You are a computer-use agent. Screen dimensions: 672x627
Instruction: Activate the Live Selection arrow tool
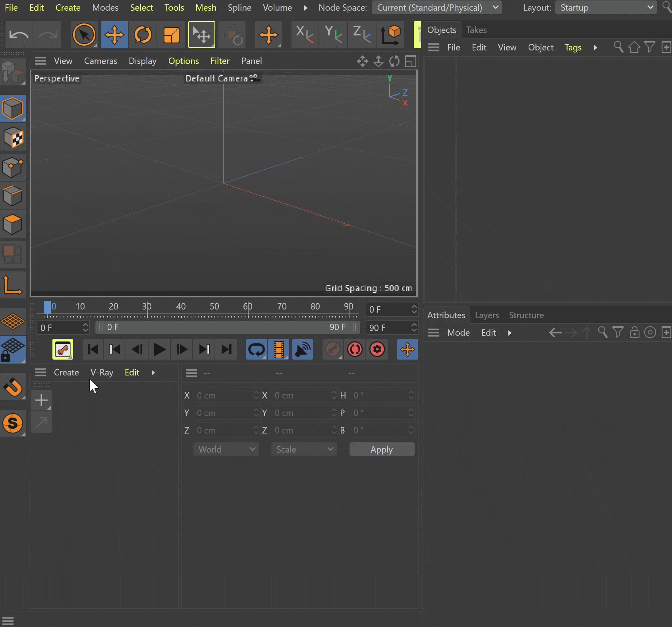[84, 35]
